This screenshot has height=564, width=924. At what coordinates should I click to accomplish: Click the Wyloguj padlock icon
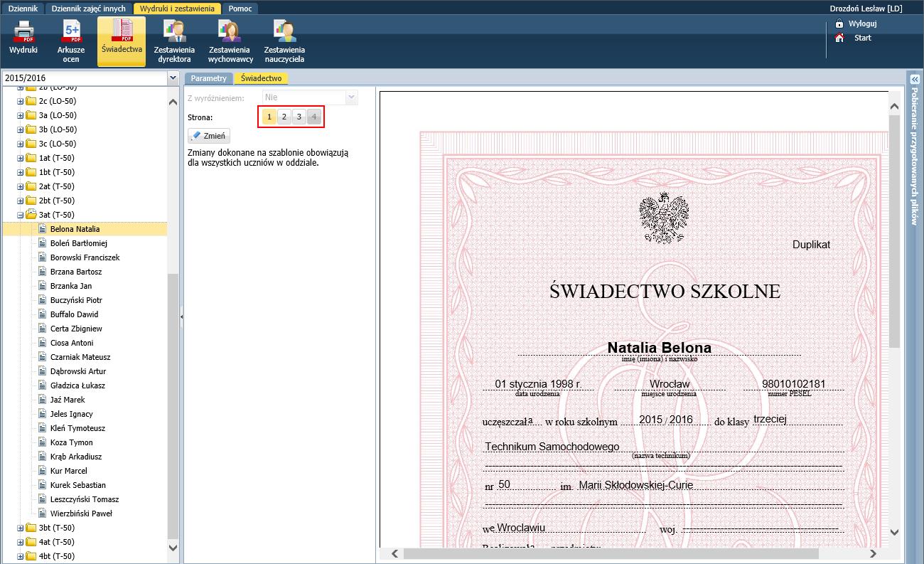[x=839, y=23]
